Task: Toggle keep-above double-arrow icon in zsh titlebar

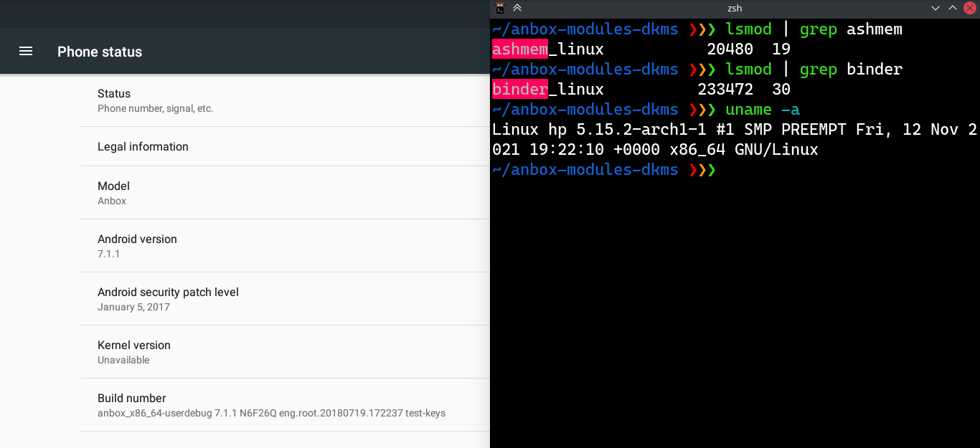Action: point(517,8)
